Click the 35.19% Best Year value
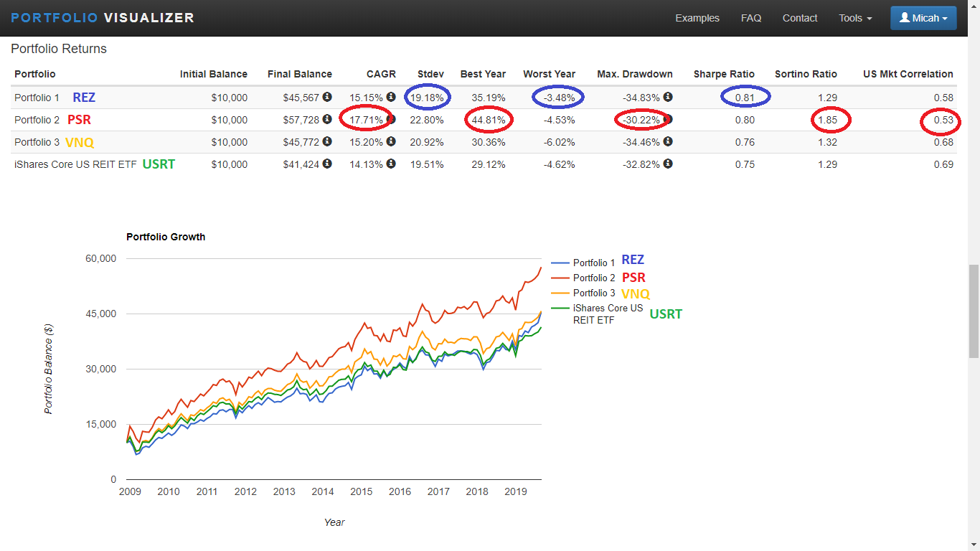This screenshot has width=980, height=551. point(489,98)
